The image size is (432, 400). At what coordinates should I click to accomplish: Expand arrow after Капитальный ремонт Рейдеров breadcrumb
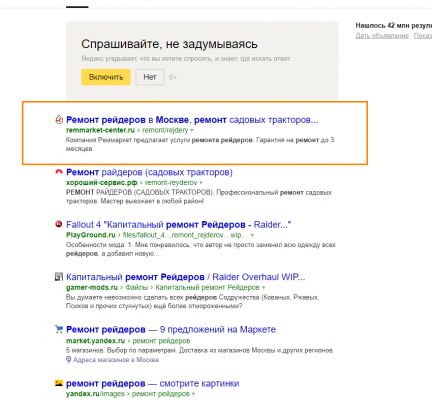[x=263, y=287]
